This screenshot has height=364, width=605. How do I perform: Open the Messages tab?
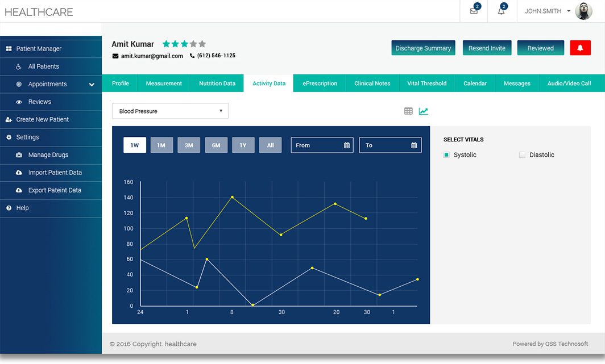click(x=517, y=83)
